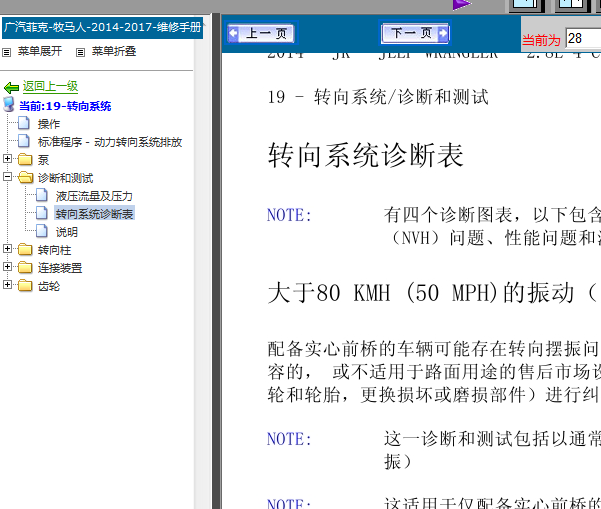Open the 说明 document
The image size is (601, 509).
point(67,232)
